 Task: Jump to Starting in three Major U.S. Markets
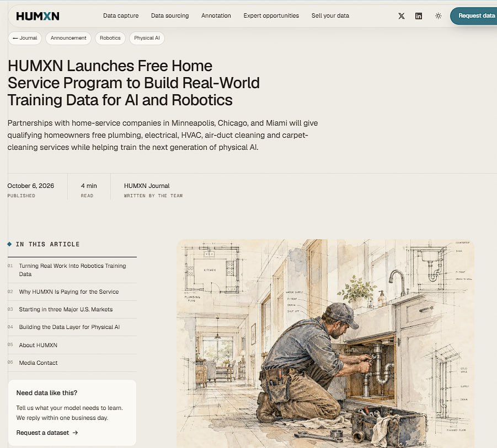(72, 309)
